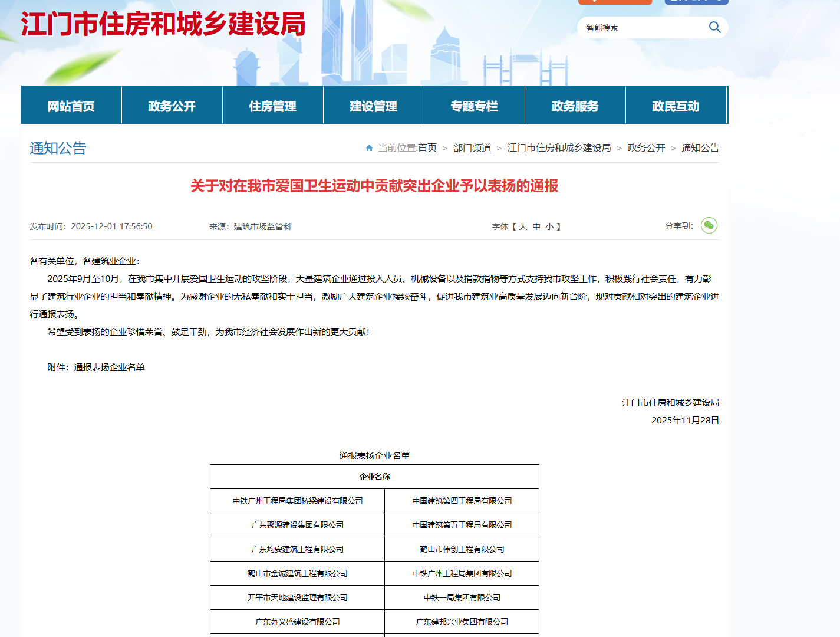Click the breadcrumb home icon

[369, 148]
